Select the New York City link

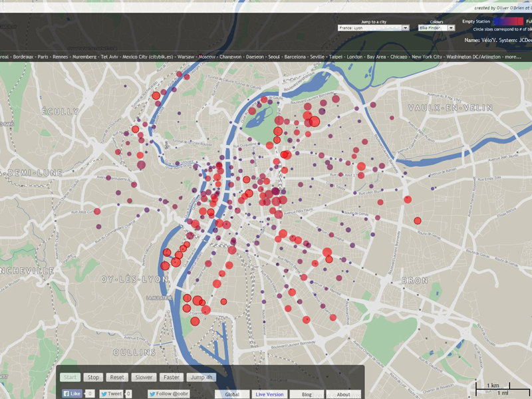pos(426,57)
